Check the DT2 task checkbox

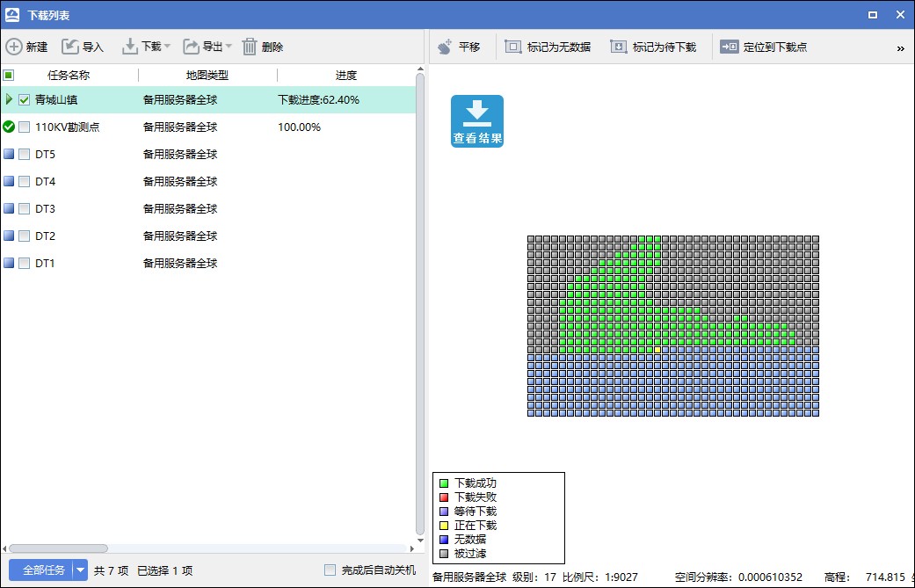(x=24, y=236)
